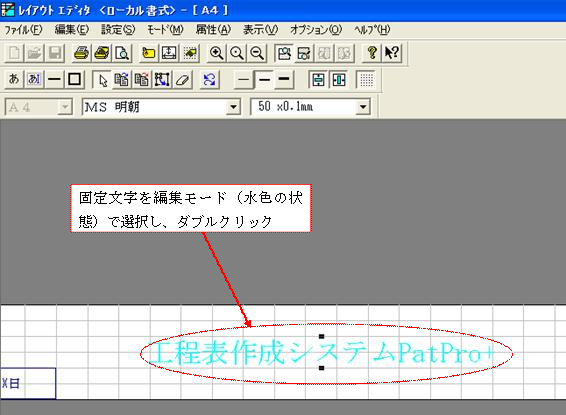Click the cell containing 日 at left
This screenshot has height=415, width=566.
coord(28,383)
